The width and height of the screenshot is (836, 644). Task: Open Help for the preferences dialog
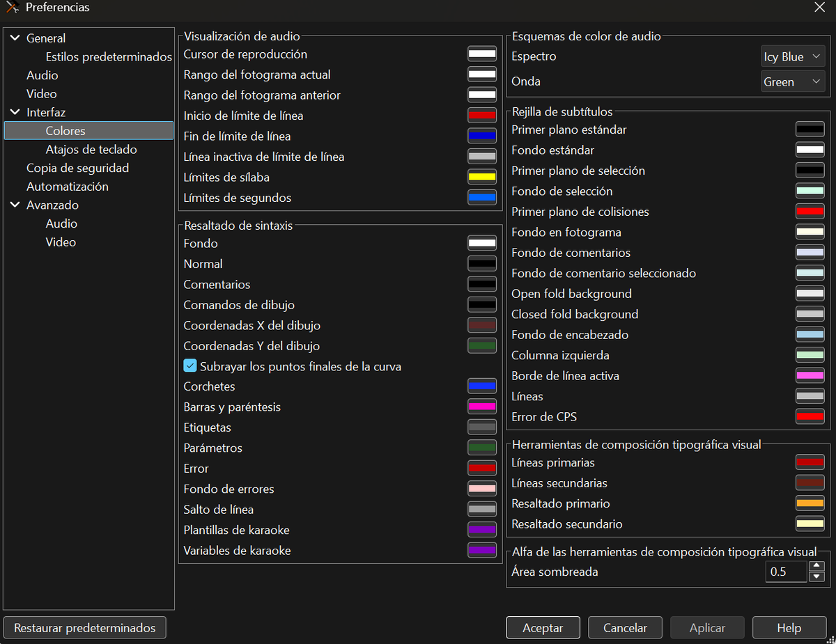tap(789, 628)
